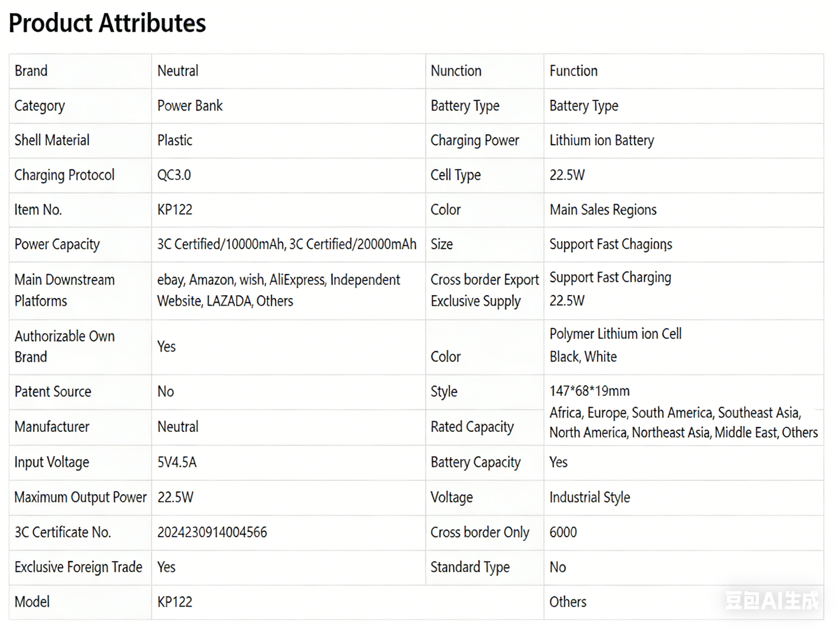This screenshot has height=630, width=840.
Task: Click the 3C certificate number 2024230914004566
Action: coord(212,532)
